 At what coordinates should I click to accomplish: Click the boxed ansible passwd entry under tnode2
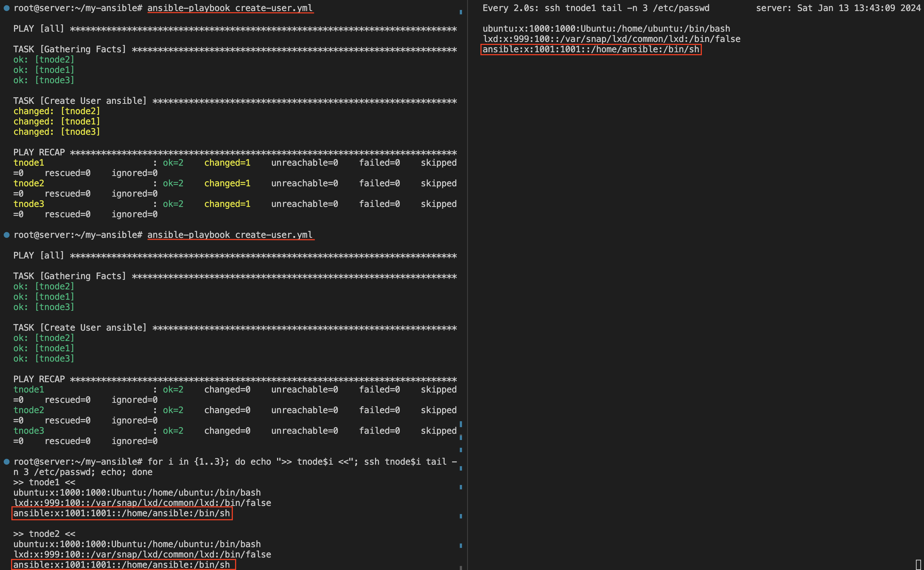coord(122,565)
